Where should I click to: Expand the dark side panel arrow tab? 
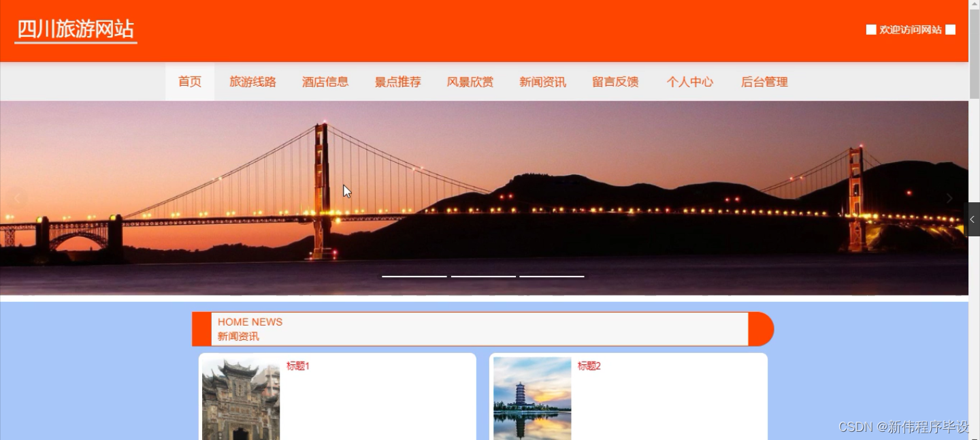click(x=973, y=219)
